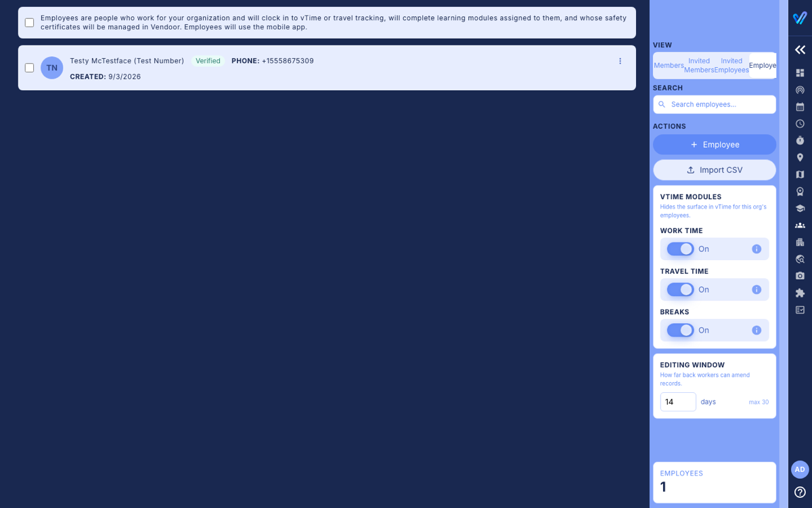Click the TN avatar for Testy McTestface
Image resolution: width=812 pixels, height=508 pixels.
click(52, 68)
